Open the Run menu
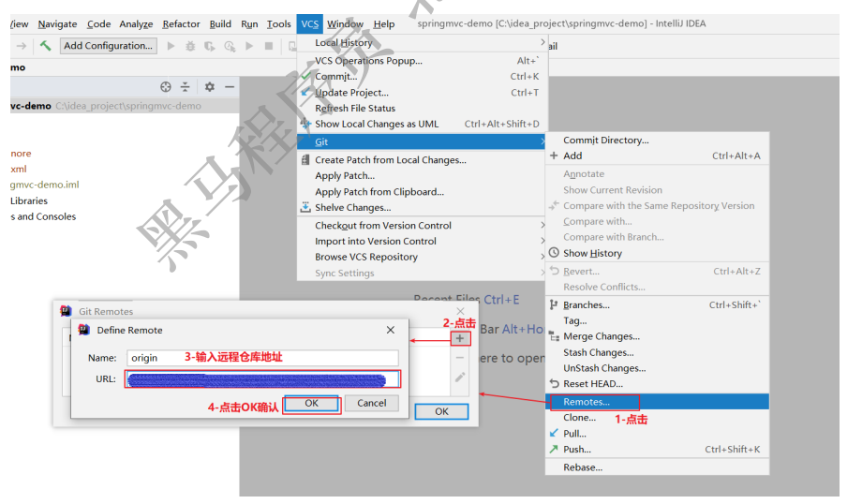 point(249,23)
